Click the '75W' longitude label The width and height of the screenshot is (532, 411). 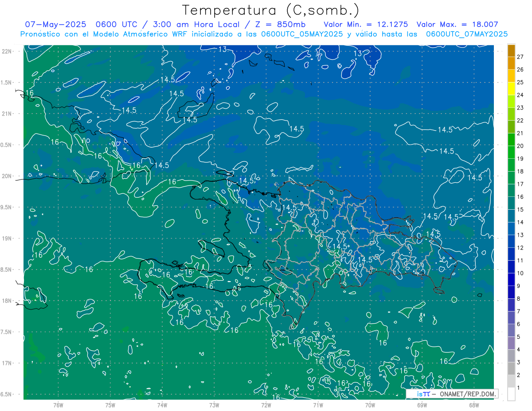[110, 405]
